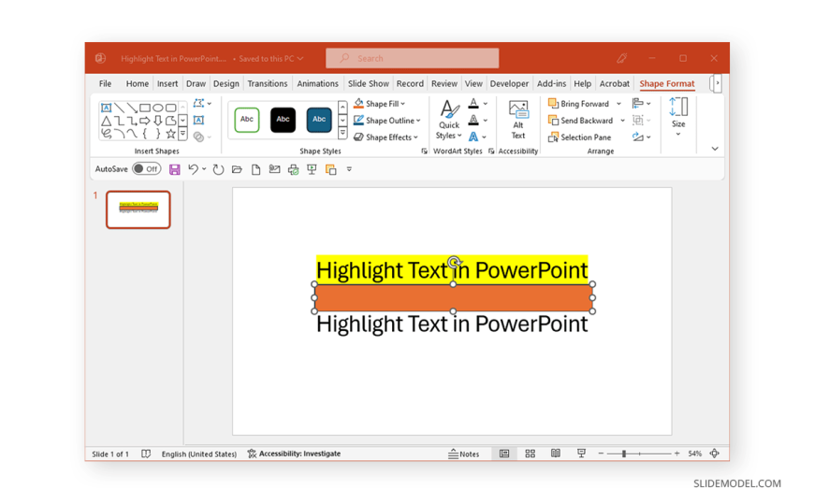The image size is (814, 504).
Task: Click the yellow highlighted text on slide
Action: pyautogui.click(x=452, y=270)
